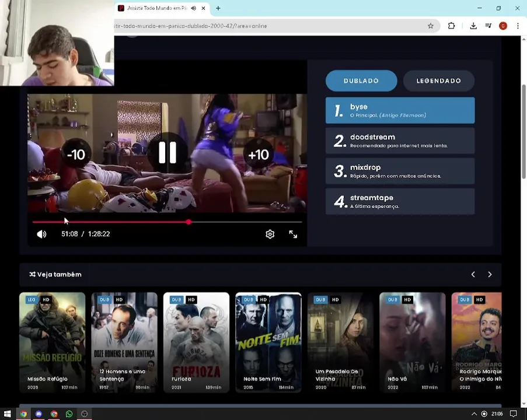The width and height of the screenshot is (527, 420).
Task: Click the taskbar clock showing 21:06
Action: [x=497, y=414]
